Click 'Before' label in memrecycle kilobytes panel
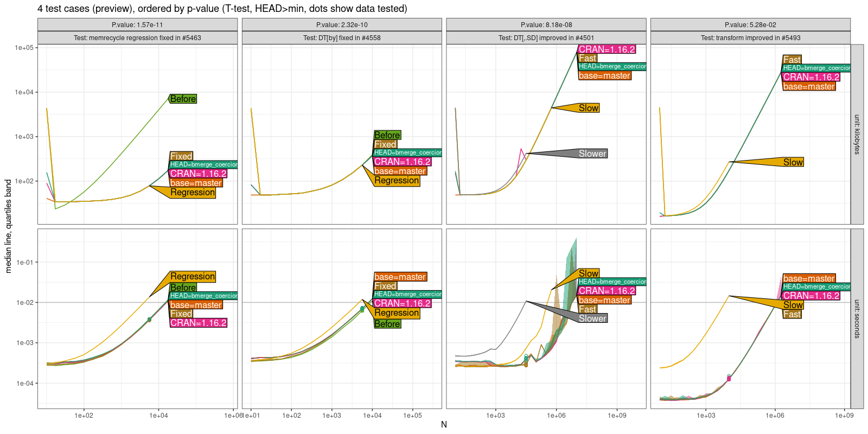The height and width of the screenshot is (434, 868). coord(183,99)
